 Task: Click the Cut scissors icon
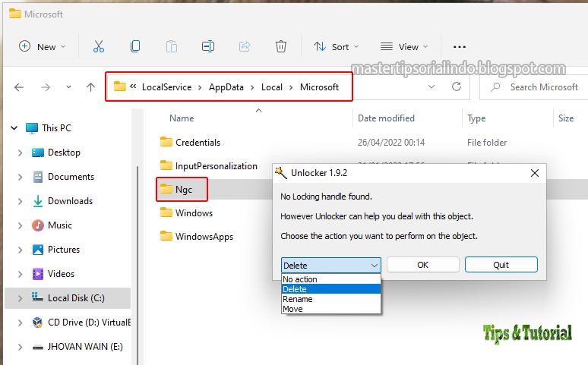[99, 46]
